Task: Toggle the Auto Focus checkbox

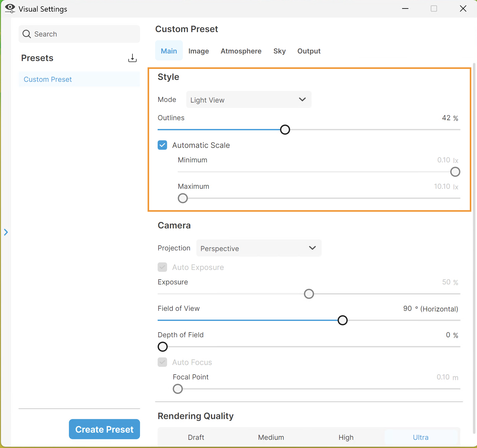Action: point(162,362)
